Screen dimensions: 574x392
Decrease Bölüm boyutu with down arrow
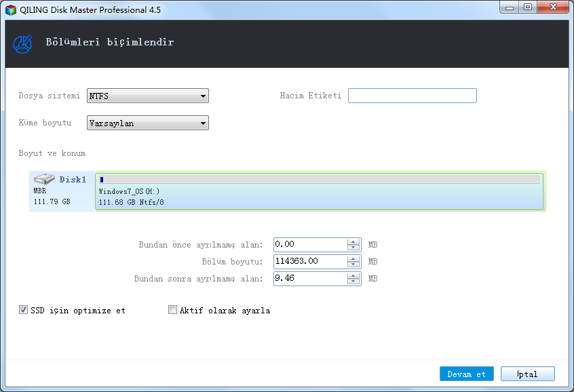click(x=353, y=264)
